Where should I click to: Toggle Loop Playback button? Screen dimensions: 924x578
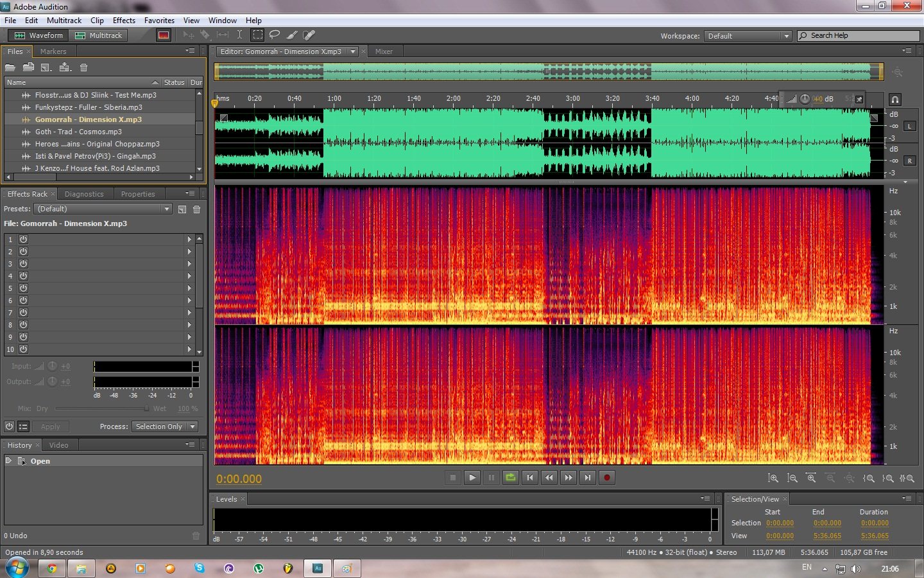(x=511, y=478)
